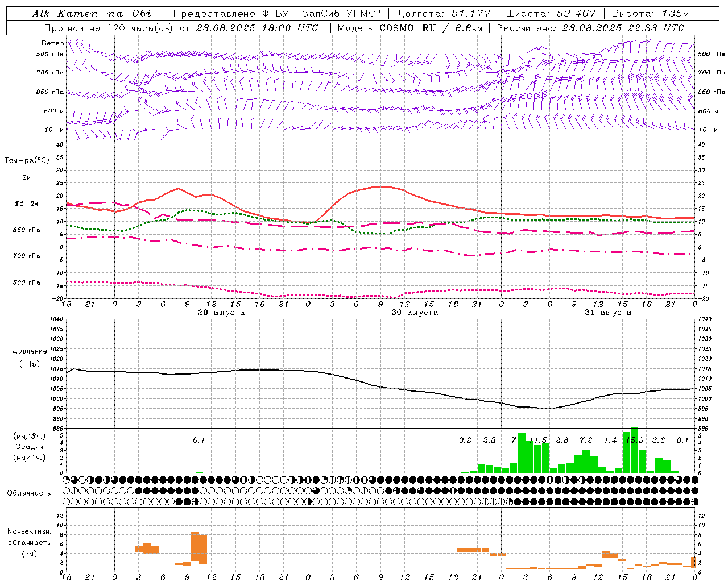
Task: Click the Широта: 53.467 value
Action: 551,14
